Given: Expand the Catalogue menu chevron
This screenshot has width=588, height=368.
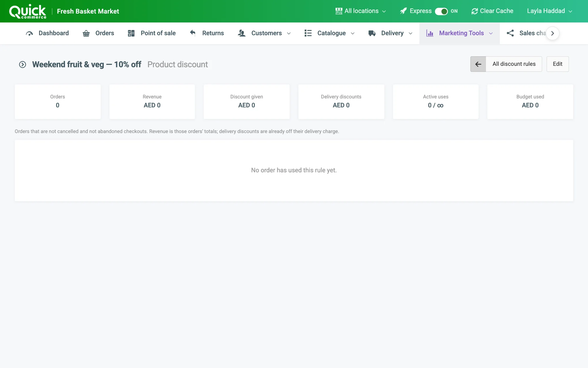Looking at the screenshot, I should pos(353,33).
